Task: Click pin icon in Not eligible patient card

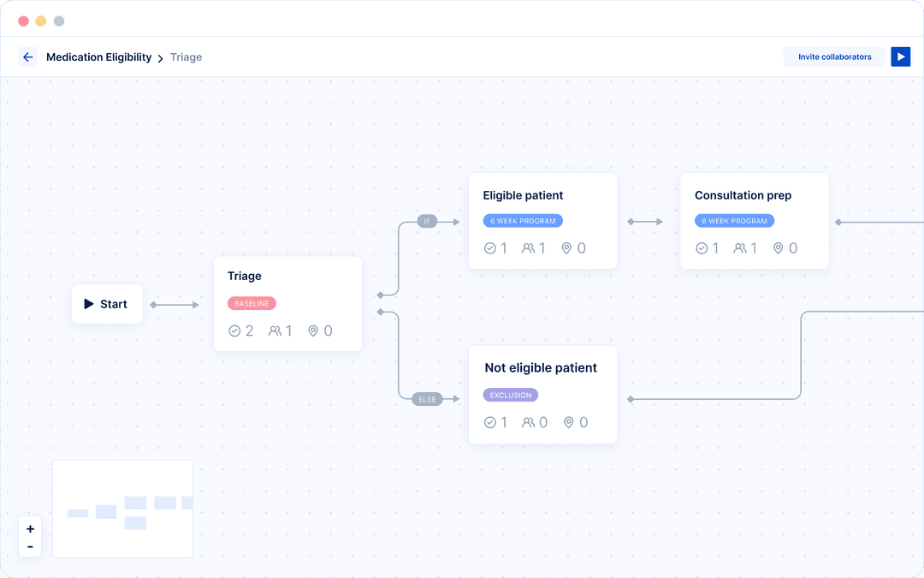Action: click(x=569, y=422)
